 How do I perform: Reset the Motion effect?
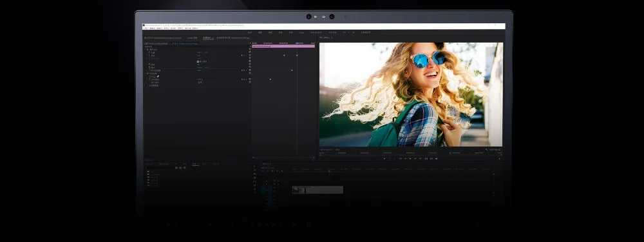[250, 50]
